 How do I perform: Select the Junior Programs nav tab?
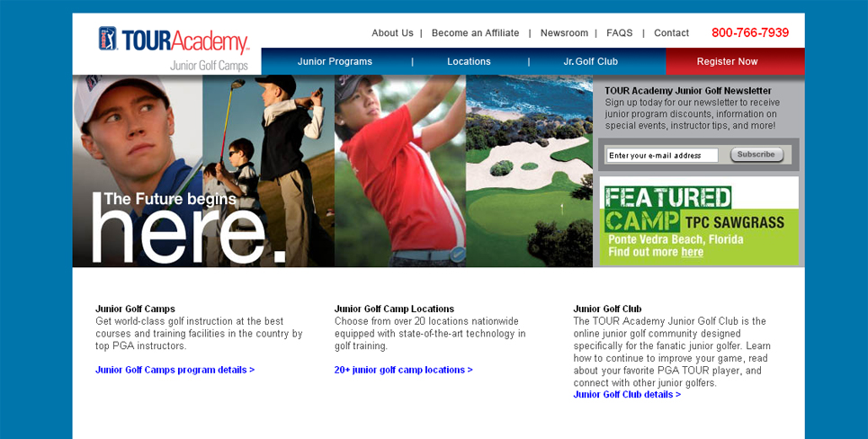[x=335, y=61]
